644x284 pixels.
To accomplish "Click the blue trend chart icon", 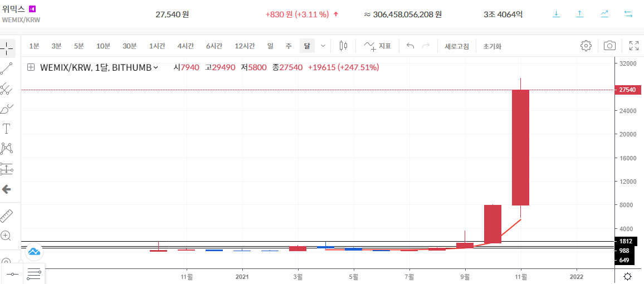I will [x=604, y=14].
